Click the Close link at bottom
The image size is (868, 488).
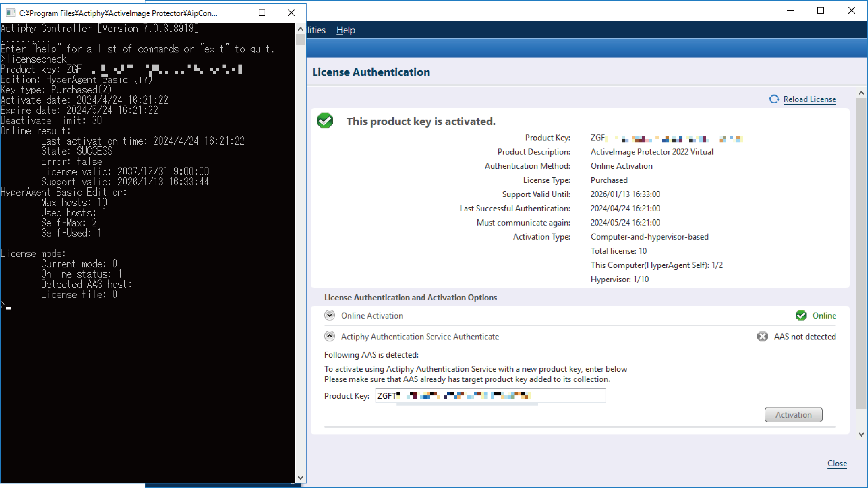click(837, 463)
